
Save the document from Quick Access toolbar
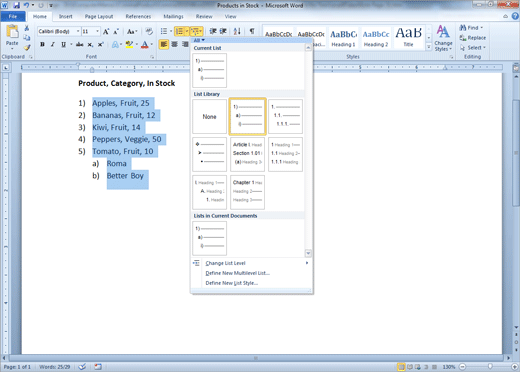[16, 5]
